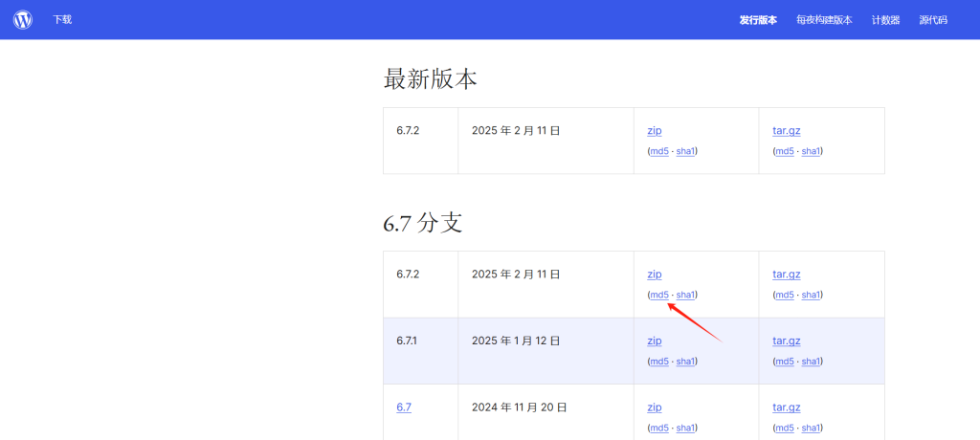This screenshot has height=440, width=980.
Task: Download latest version 6.7.2 tar.gz
Action: pyautogui.click(x=787, y=130)
